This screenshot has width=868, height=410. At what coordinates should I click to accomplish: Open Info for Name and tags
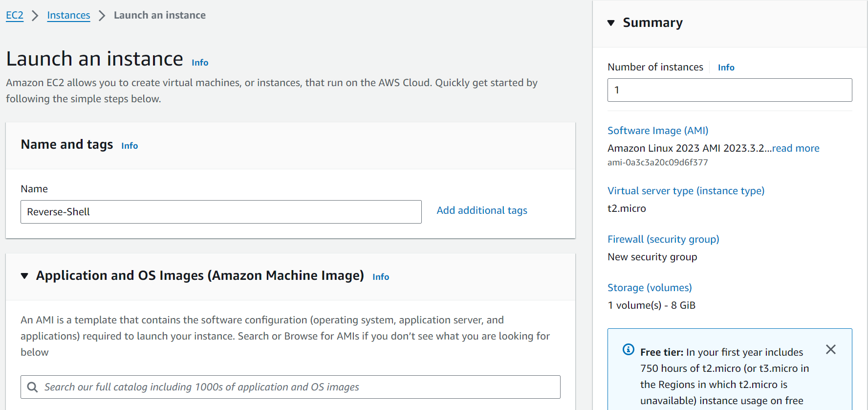pos(130,146)
